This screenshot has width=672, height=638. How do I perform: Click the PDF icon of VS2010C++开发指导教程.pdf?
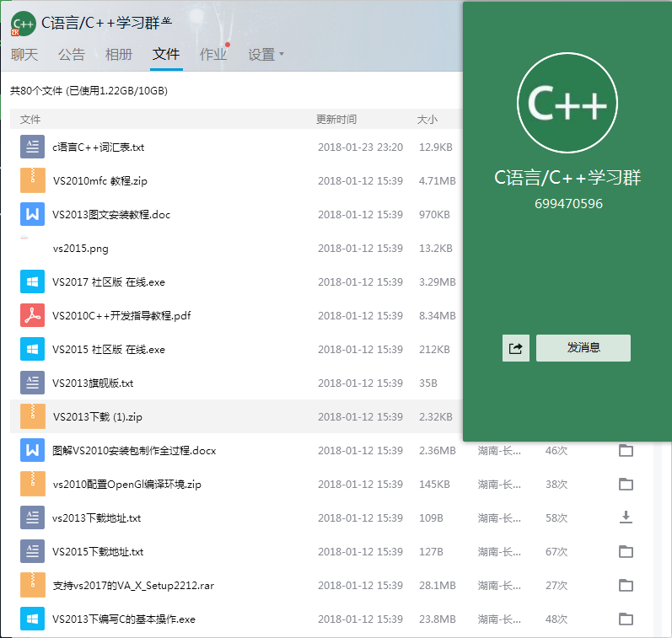point(33,315)
